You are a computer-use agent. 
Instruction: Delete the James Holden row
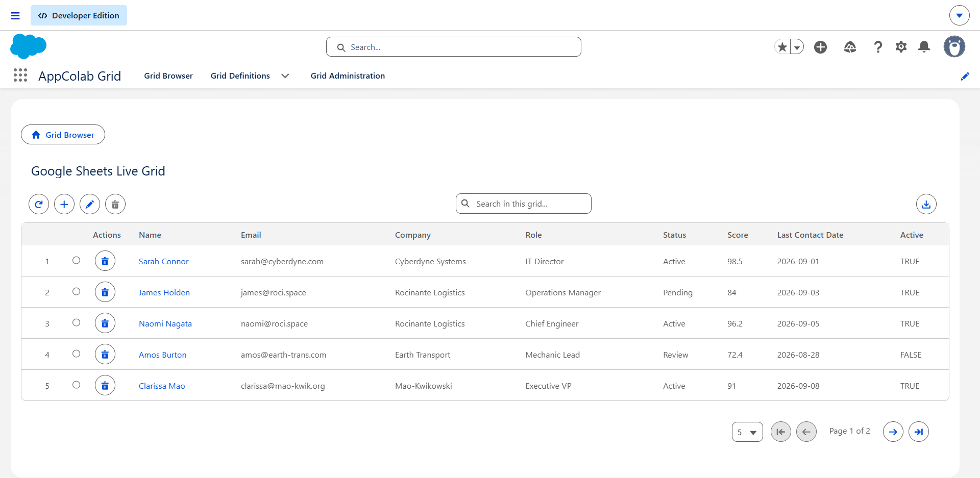click(x=105, y=292)
